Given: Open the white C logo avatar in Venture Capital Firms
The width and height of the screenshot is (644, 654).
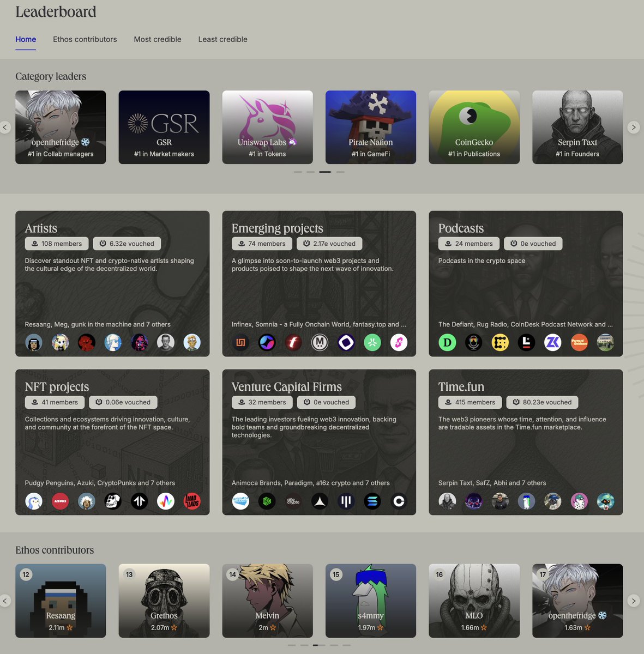Looking at the screenshot, I should tap(399, 501).
